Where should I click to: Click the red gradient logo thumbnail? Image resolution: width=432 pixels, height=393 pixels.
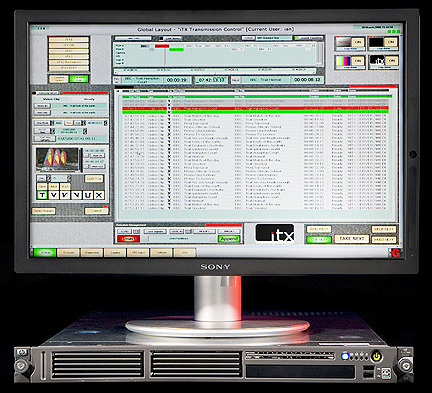(343, 42)
